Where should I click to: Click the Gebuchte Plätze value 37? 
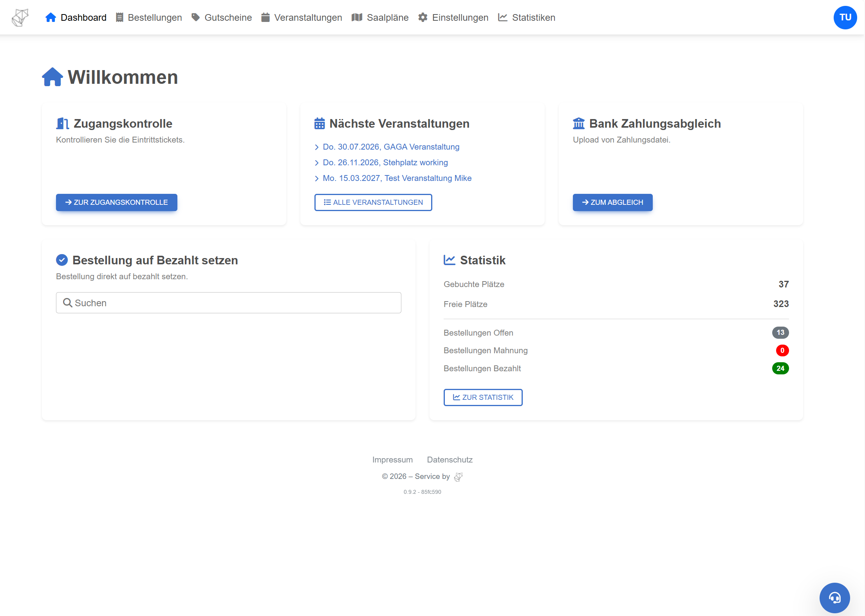784,284
